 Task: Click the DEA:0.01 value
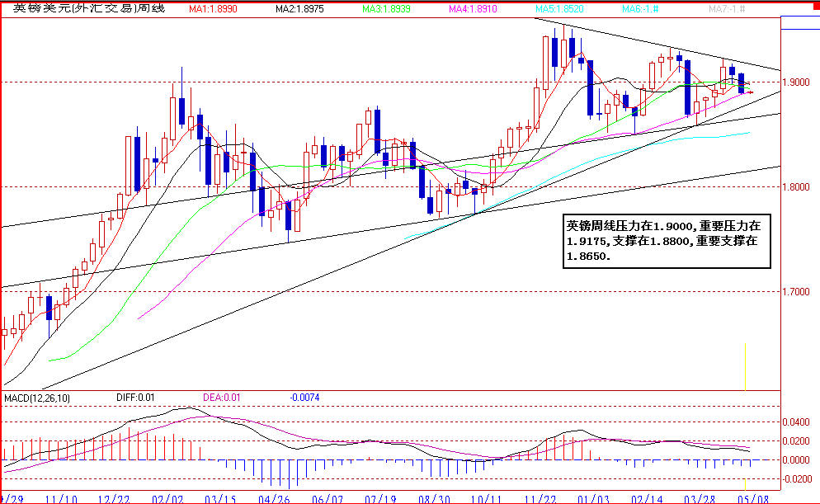click(x=222, y=398)
